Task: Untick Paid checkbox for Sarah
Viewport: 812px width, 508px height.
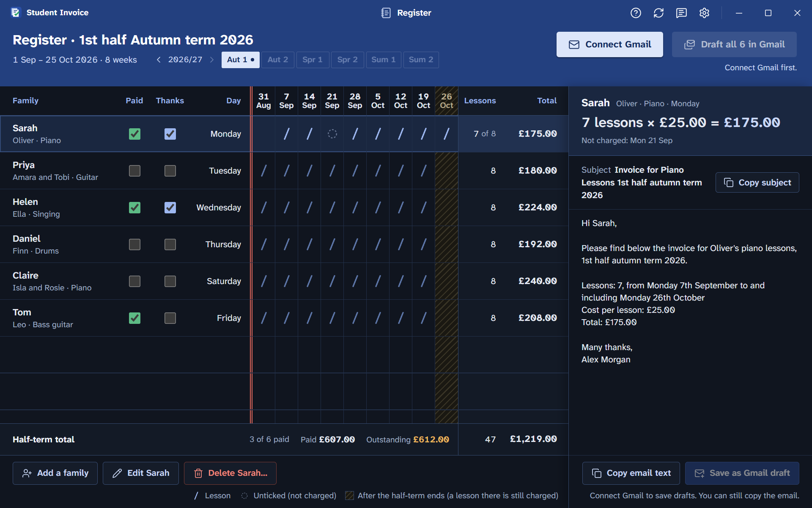Action: click(134, 134)
